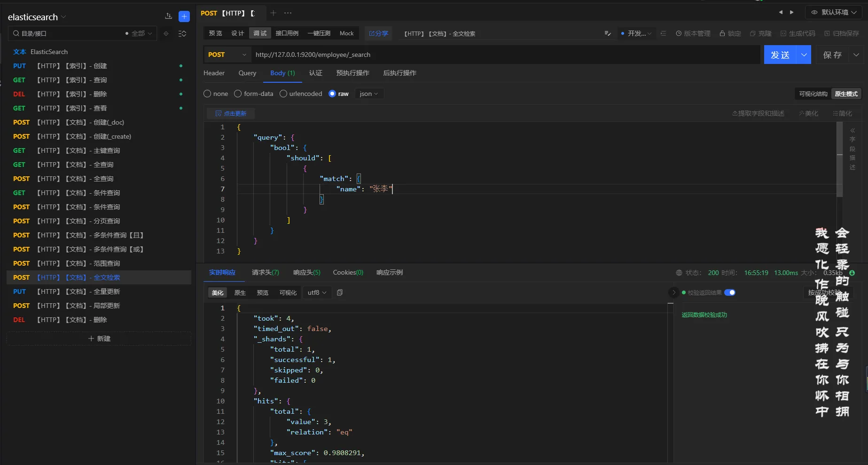
Task: Toggle the 校验返回结果 switch
Action: [729, 292]
